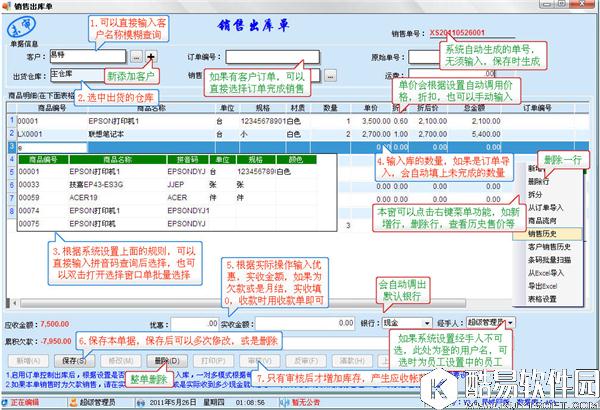This screenshot has height=410, width=600.
Task: Select 从Excel导入 menu entry
Action: [x=546, y=273]
